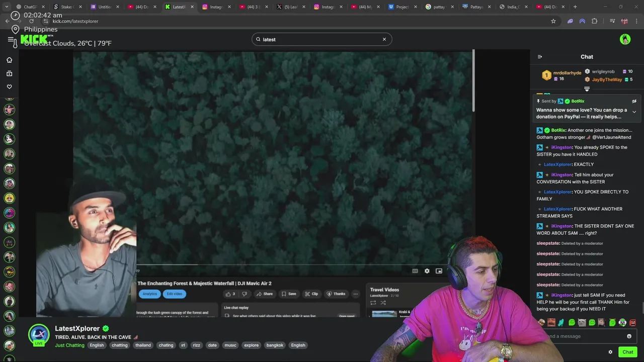Screen dimensions: 644x362
Task: Open wrigleyrob leaderboard entry
Action: (x=609, y=71)
